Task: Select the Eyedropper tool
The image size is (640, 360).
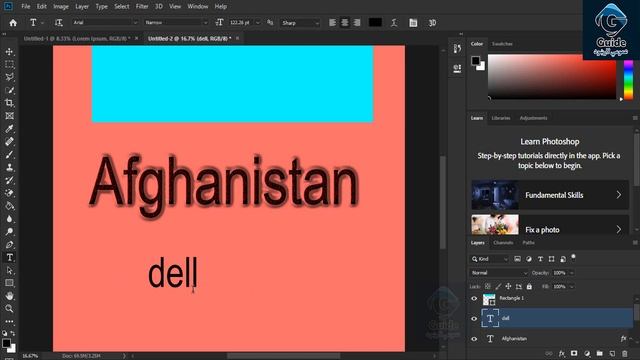Action: click(x=9, y=129)
